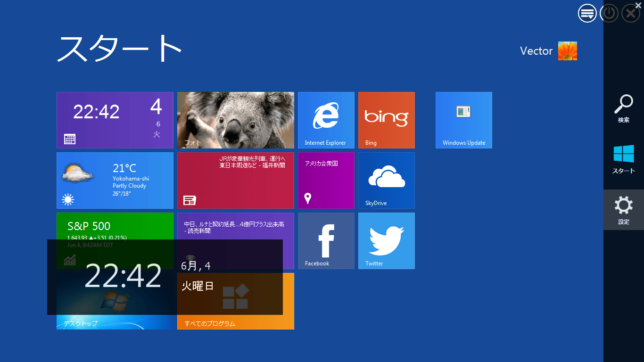644x362 pixels.
Task: Click the power button icon at top right
Action: pos(609,13)
